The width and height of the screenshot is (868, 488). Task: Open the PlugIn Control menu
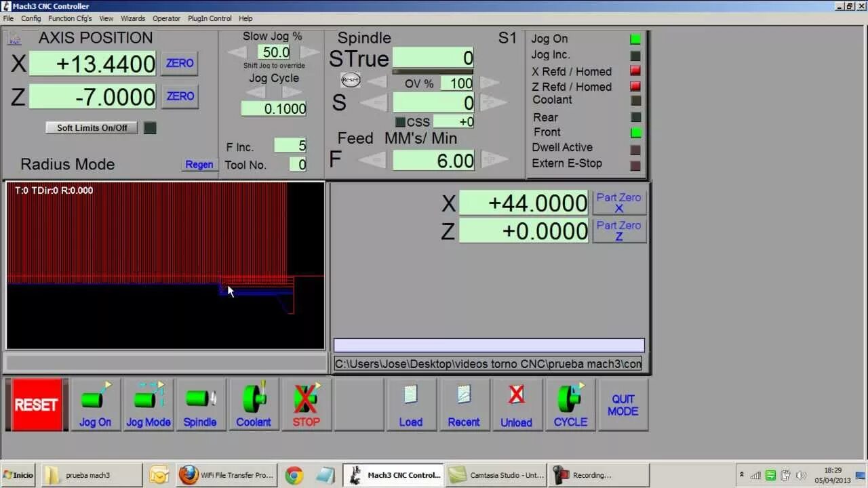(x=210, y=18)
